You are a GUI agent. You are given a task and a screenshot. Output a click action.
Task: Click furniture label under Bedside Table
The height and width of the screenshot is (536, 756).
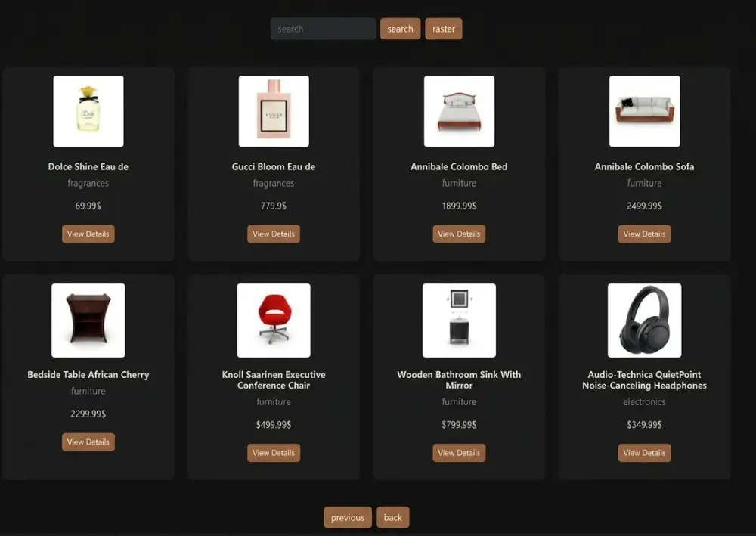[x=88, y=391]
